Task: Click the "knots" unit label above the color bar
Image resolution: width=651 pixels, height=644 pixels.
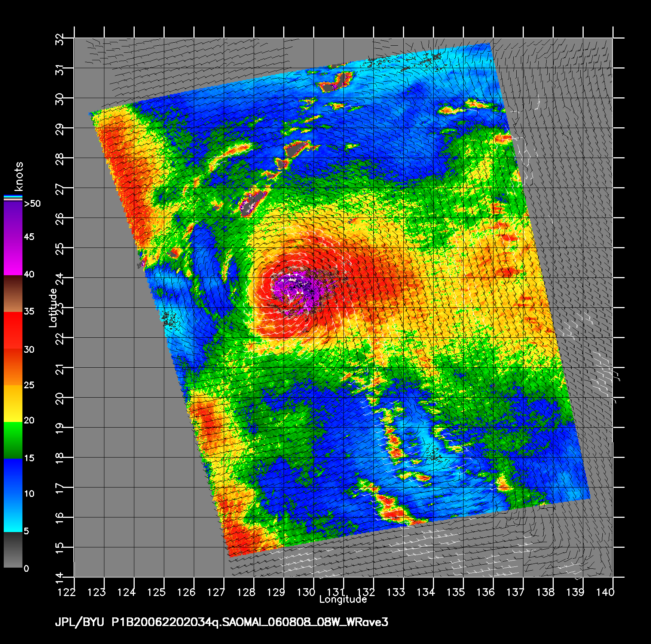Action: point(19,176)
